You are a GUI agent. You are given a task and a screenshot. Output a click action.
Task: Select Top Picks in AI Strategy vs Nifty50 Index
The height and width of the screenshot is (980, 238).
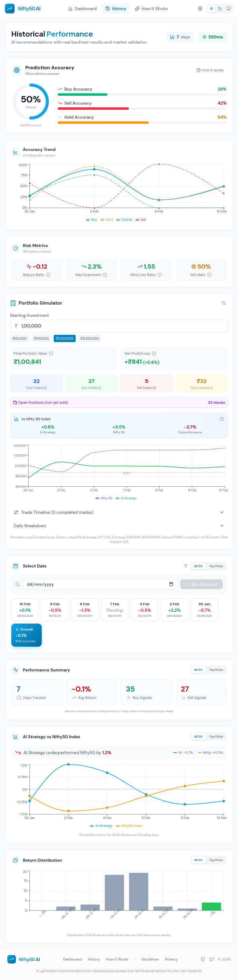pos(216,736)
